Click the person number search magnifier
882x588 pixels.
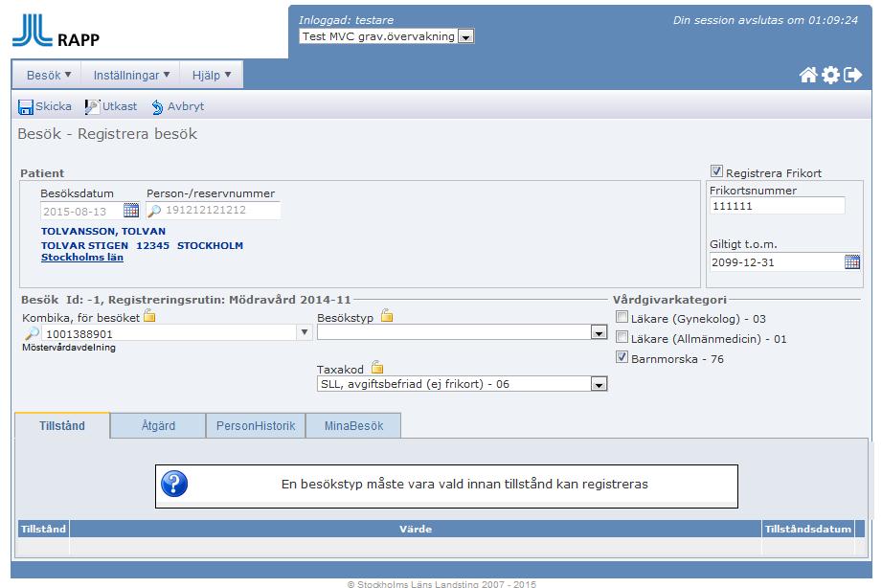154,211
